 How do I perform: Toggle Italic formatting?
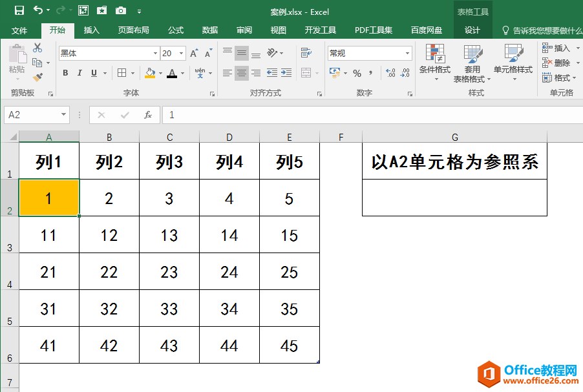pyautogui.click(x=79, y=73)
